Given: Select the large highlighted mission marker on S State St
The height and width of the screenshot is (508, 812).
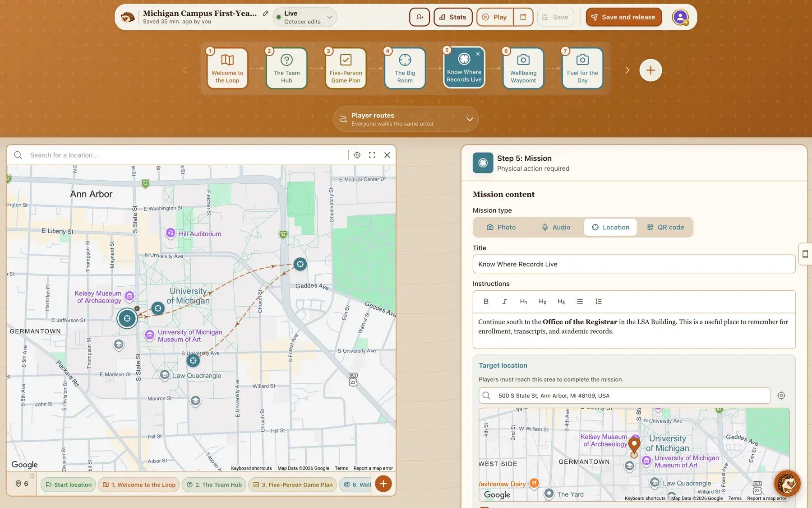Looking at the screenshot, I should click(127, 318).
